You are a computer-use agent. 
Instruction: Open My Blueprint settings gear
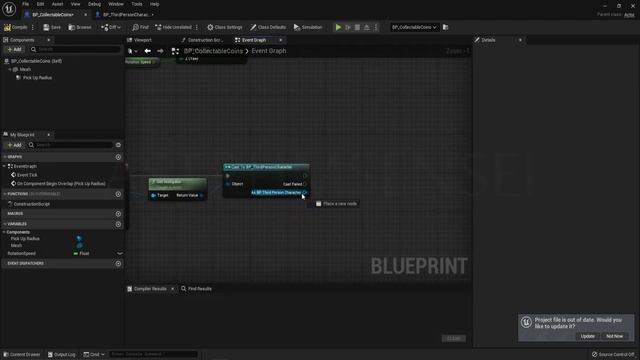tap(118, 145)
